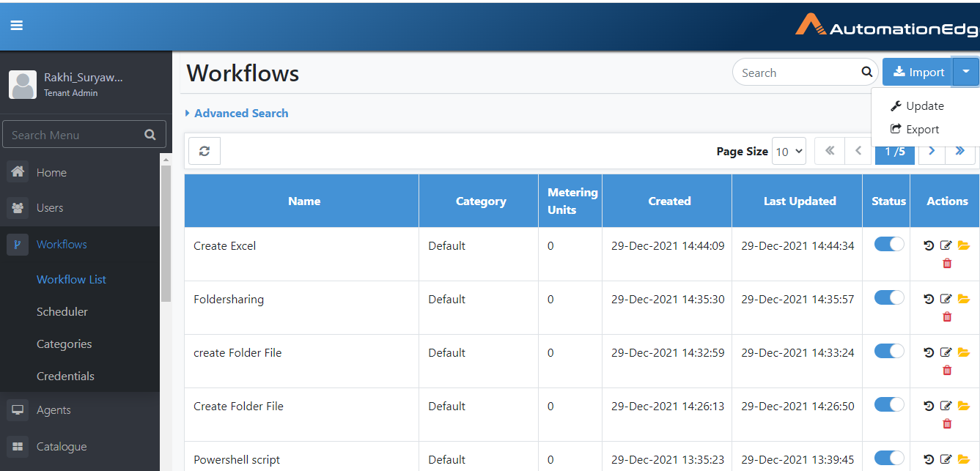Delete the Create Excel workflow
980x471 pixels.
pyautogui.click(x=947, y=263)
